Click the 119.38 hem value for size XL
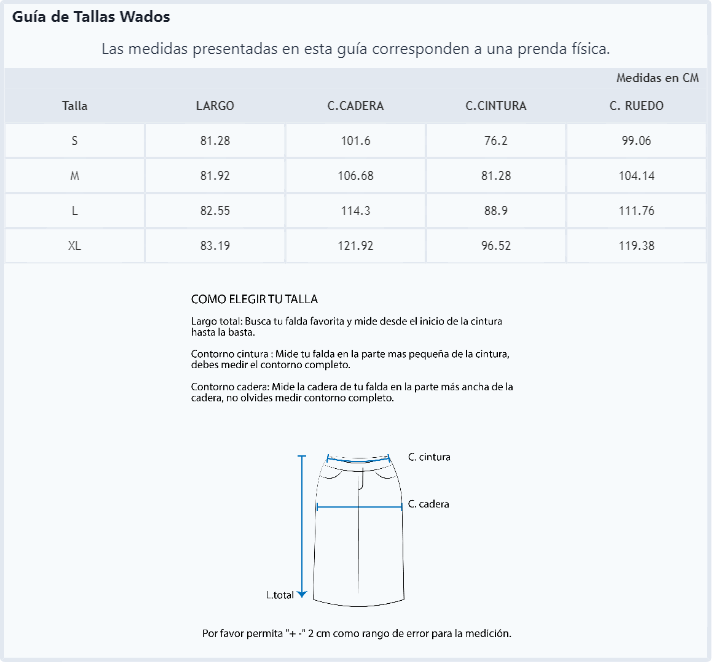712x662 pixels. coord(636,246)
